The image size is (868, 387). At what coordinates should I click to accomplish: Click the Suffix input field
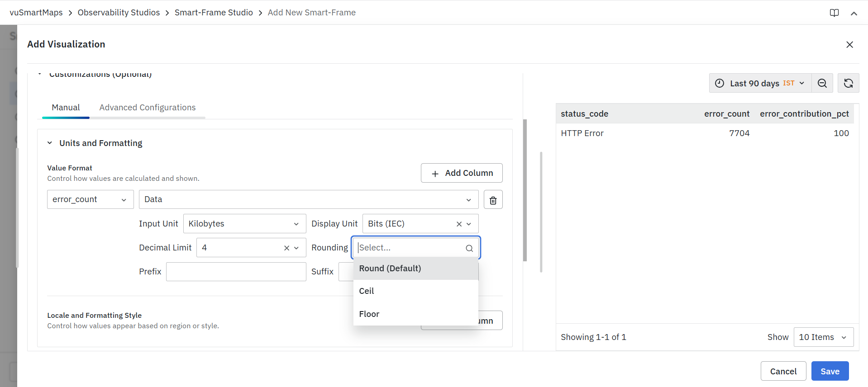tap(346, 272)
